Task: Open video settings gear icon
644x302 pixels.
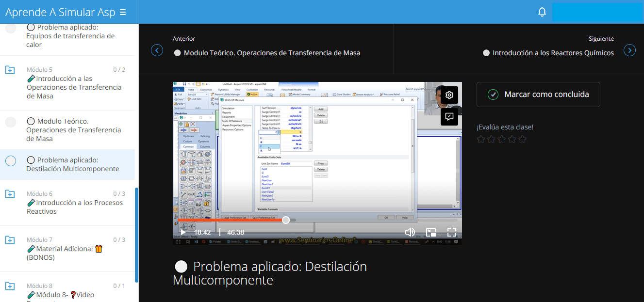Action: (x=449, y=95)
